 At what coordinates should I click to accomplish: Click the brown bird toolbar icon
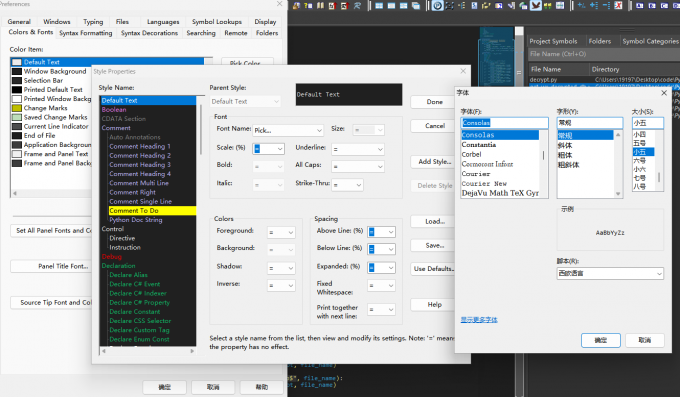coord(536,6)
